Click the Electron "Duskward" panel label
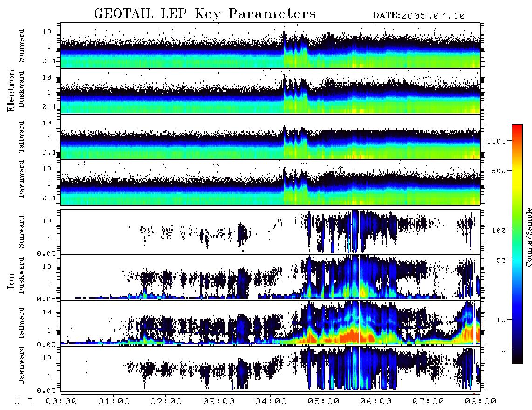532x410 pixels. pos(21,89)
